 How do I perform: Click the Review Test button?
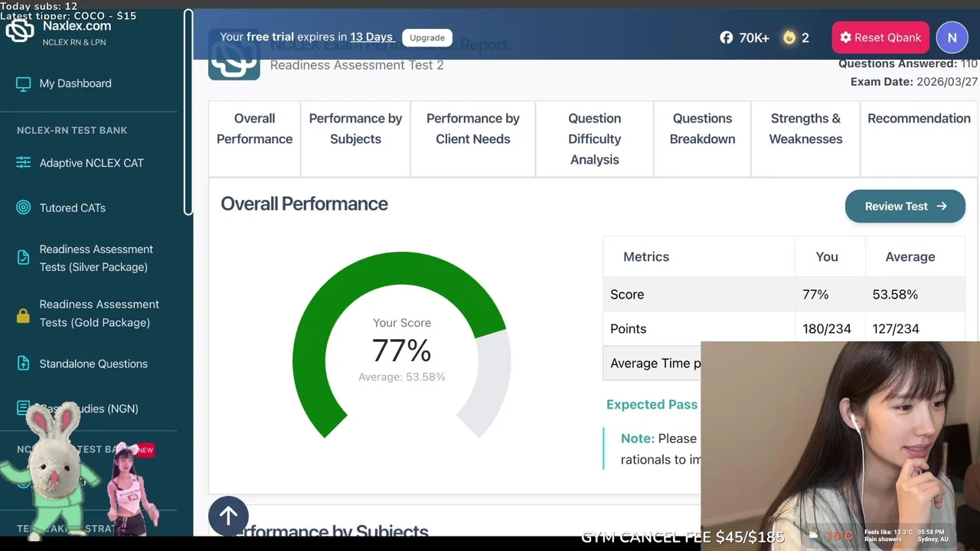click(x=905, y=207)
